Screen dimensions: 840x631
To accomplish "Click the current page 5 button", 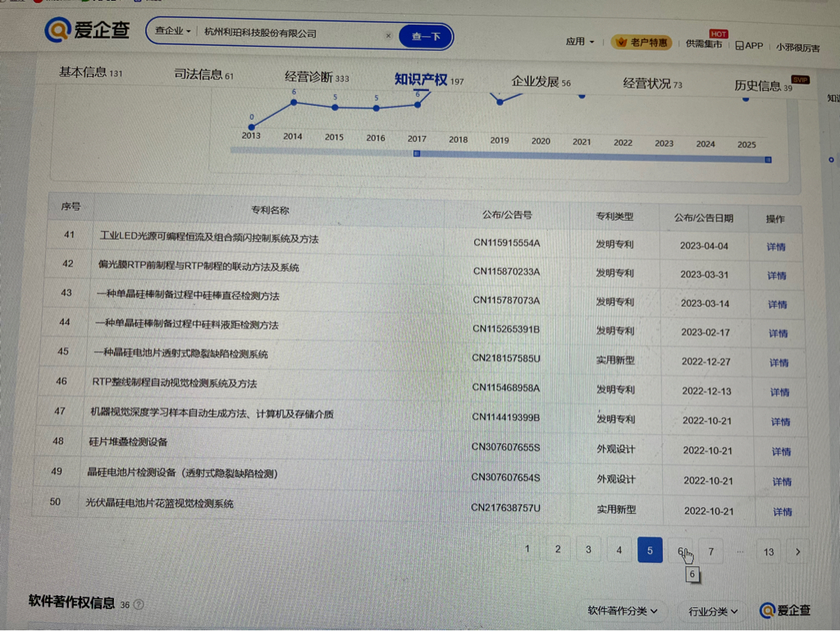I will [x=650, y=550].
